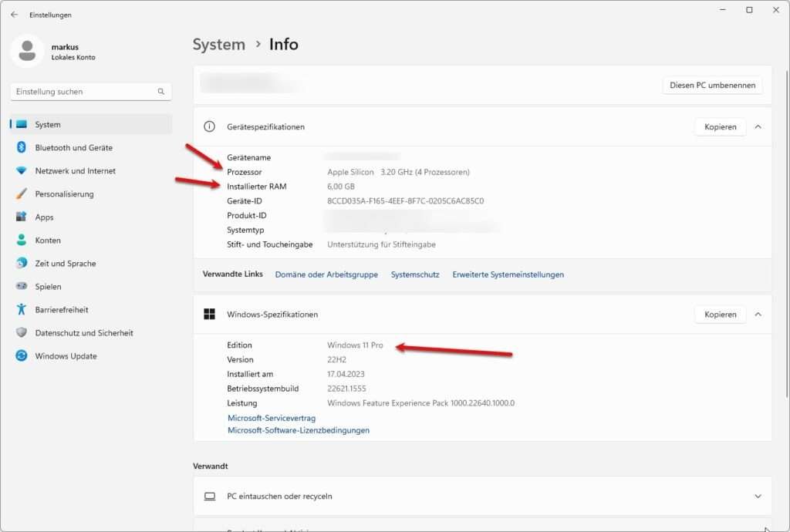Collapse the Gerätespezifikationen section
This screenshot has height=532, width=790.
coord(757,126)
